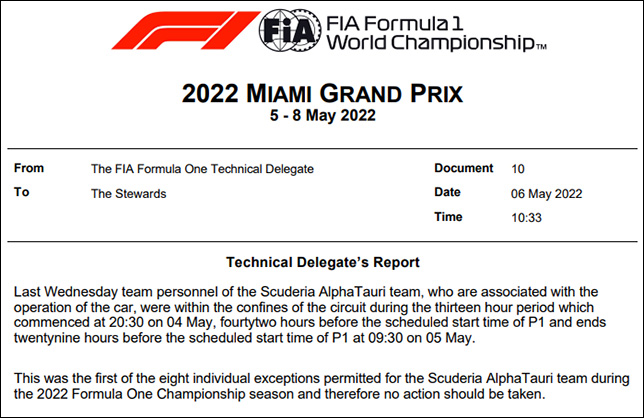Select document number 10

[x=518, y=169]
